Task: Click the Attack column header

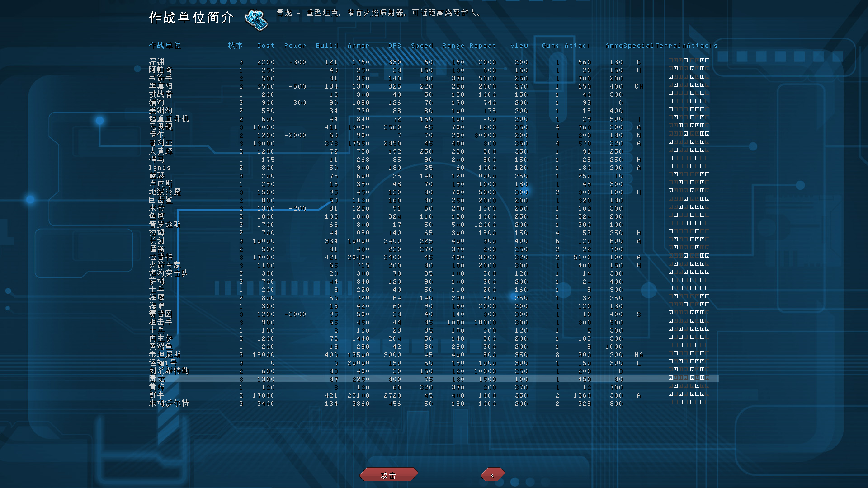Action: click(578, 46)
